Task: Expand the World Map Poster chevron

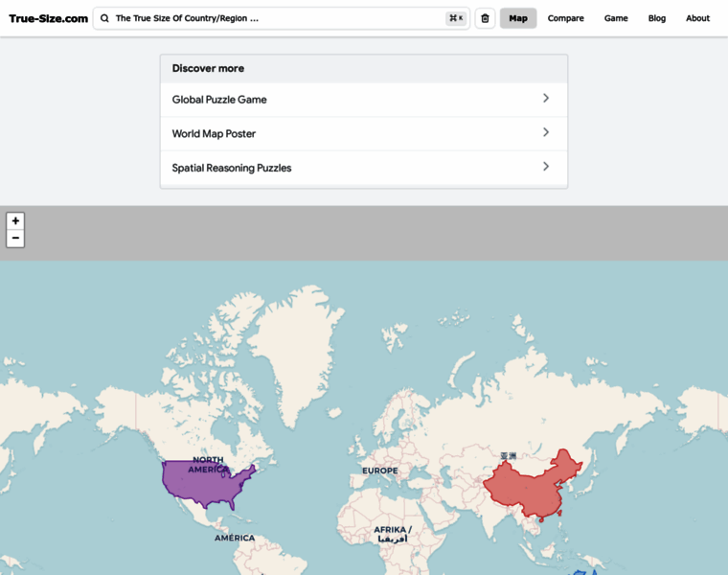Action: tap(546, 132)
